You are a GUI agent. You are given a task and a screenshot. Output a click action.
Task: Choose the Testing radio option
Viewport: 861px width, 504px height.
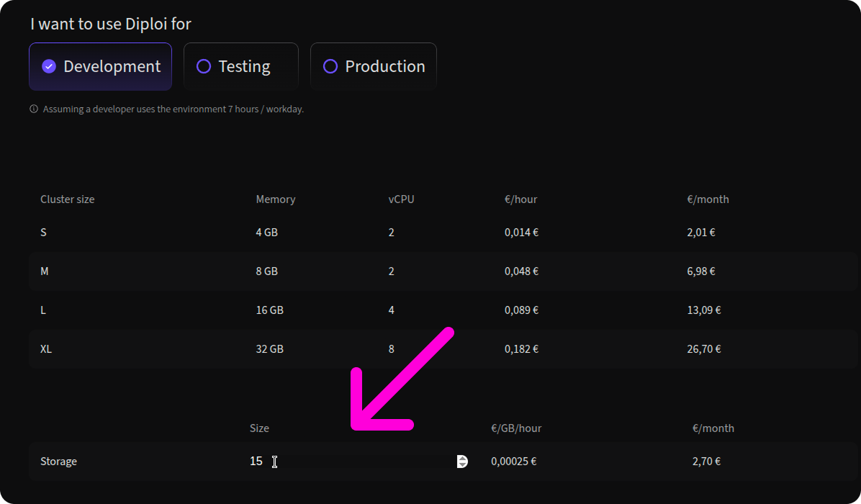click(x=240, y=66)
